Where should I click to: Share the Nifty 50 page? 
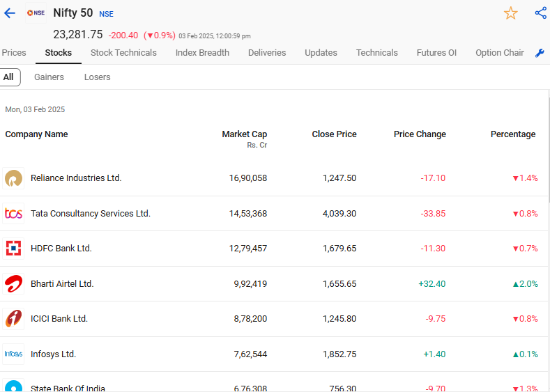tap(540, 13)
